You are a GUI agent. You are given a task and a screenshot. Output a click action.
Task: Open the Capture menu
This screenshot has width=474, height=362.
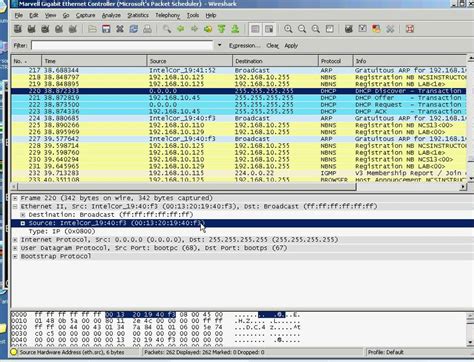click(85, 15)
